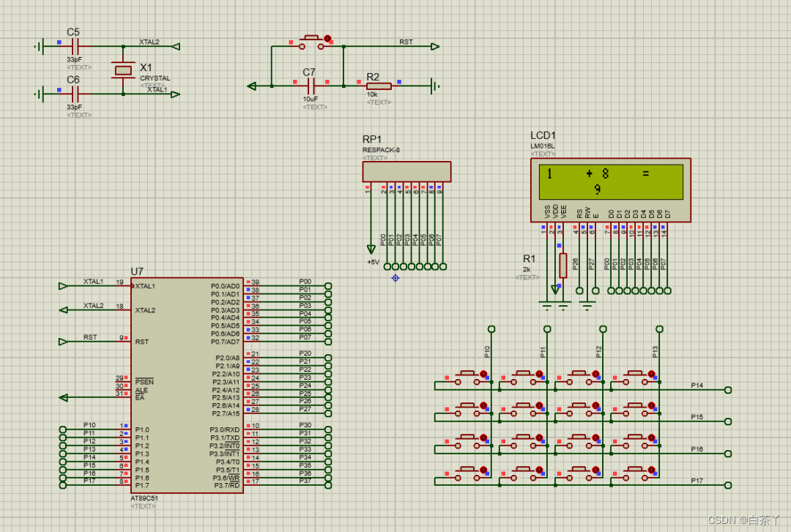Click the 10uF value under C7
Image resolution: width=791 pixels, height=532 pixels.
[x=311, y=100]
